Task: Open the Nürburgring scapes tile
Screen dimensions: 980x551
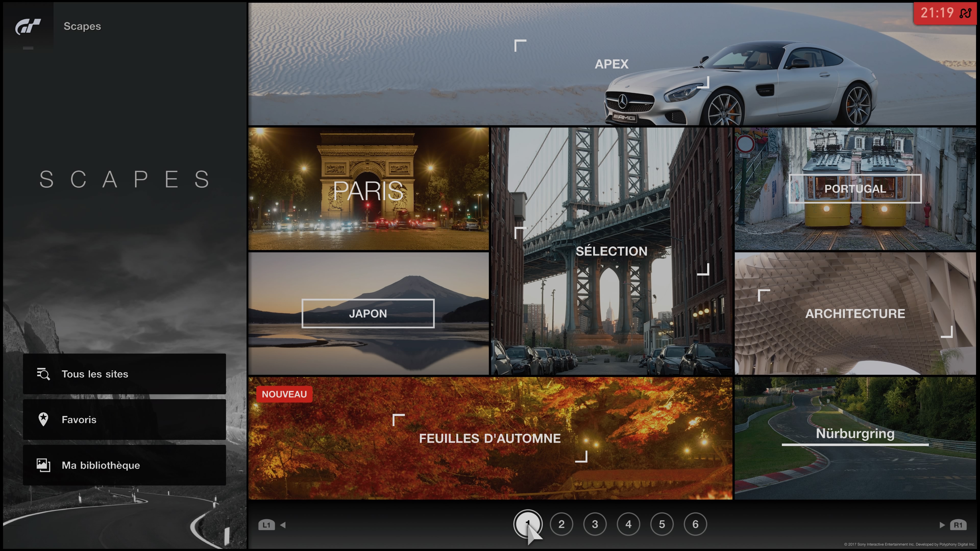Action: [855, 438]
